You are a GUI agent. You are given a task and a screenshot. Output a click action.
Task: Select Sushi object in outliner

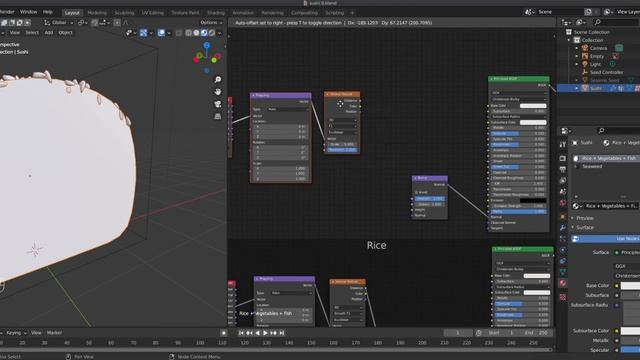tap(596, 88)
